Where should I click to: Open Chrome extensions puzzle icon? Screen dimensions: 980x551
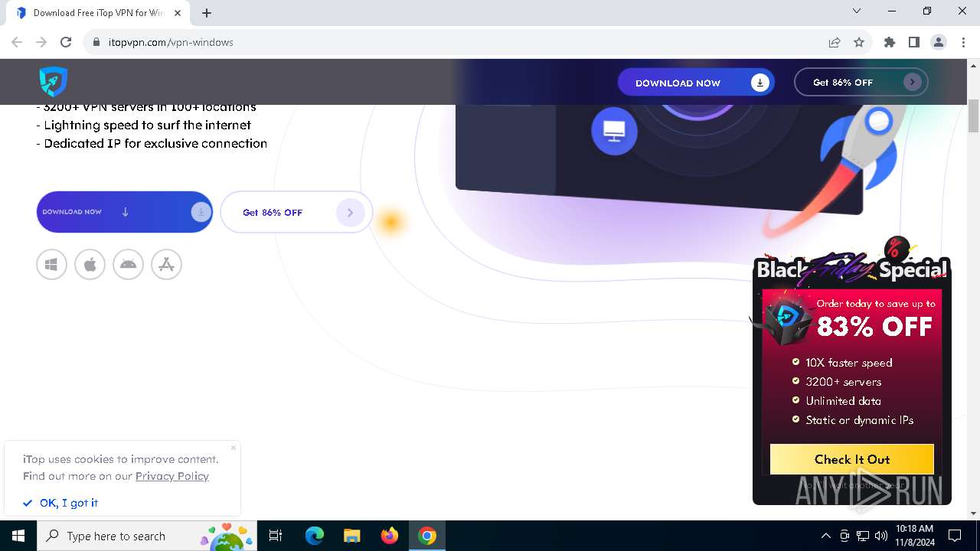(x=890, y=42)
